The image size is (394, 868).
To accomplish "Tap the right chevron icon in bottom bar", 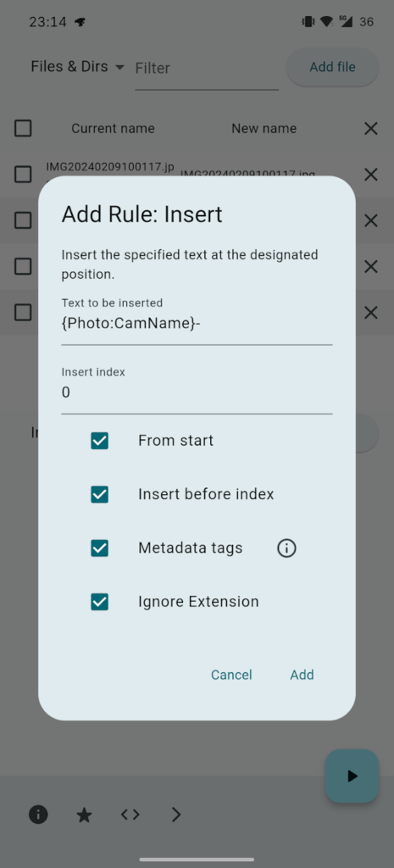I will pyautogui.click(x=176, y=815).
